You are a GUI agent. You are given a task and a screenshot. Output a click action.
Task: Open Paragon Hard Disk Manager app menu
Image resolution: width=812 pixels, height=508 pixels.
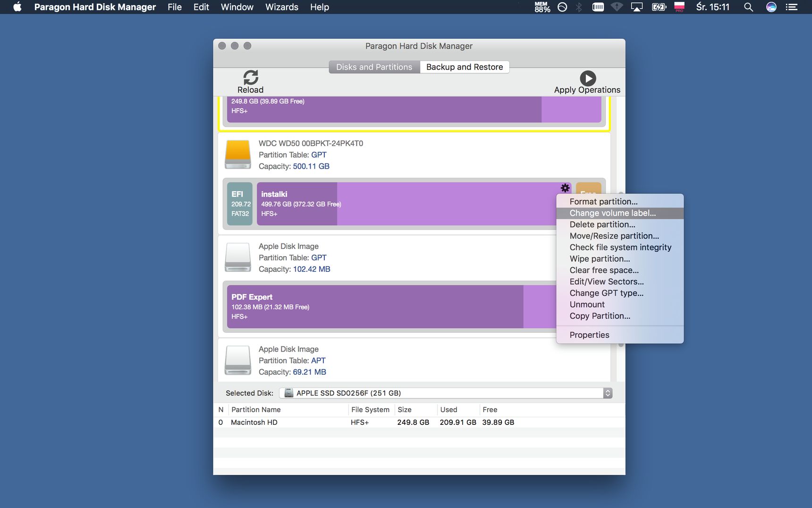[95, 7]
